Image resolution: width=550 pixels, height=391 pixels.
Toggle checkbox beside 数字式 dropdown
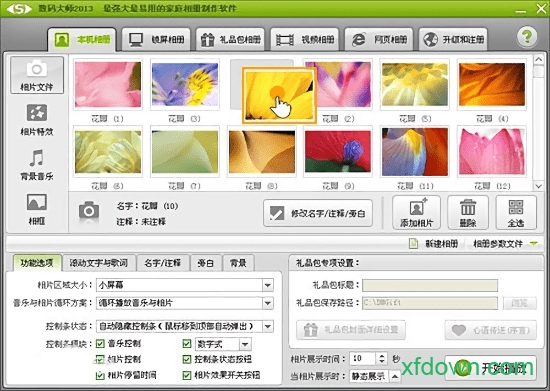coord(187,344)
